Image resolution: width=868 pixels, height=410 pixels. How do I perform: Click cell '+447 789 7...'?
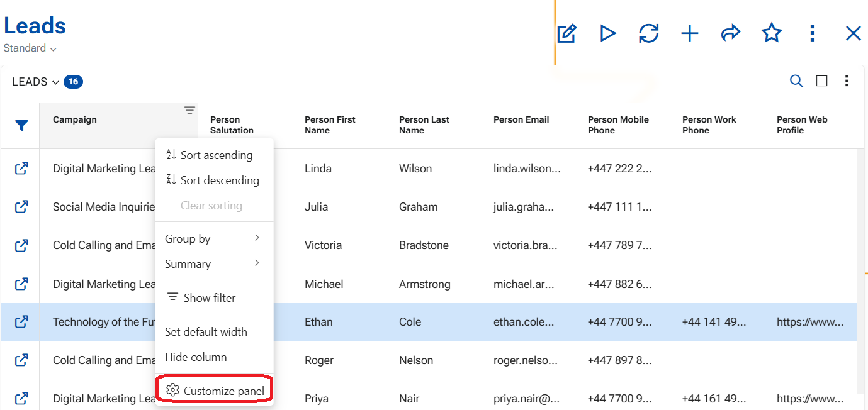619,245
